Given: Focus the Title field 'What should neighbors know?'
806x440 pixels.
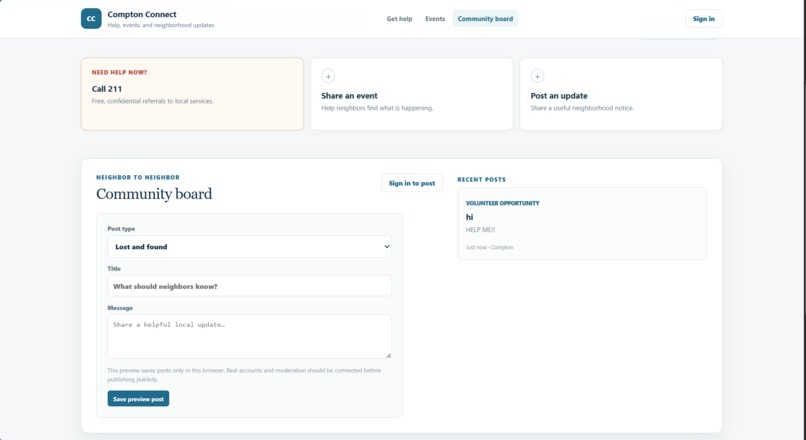Looking at the screenshot, I should point(249,286).
